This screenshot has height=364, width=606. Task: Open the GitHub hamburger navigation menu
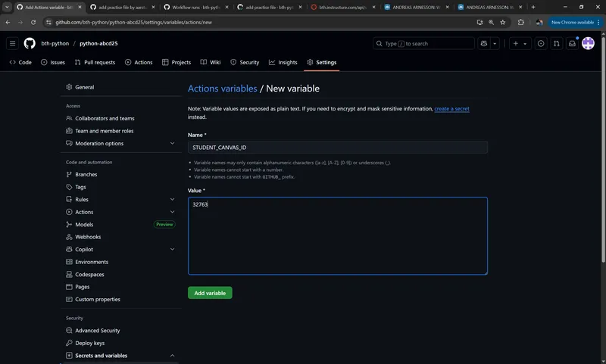[12, 44]
